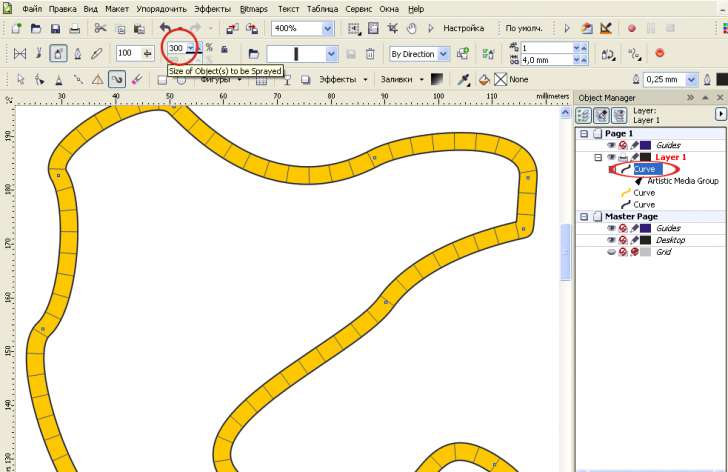The height and width of the screenshot is (472, 728).
Task: Click the Open folder icon
Action: pos(36,29)
